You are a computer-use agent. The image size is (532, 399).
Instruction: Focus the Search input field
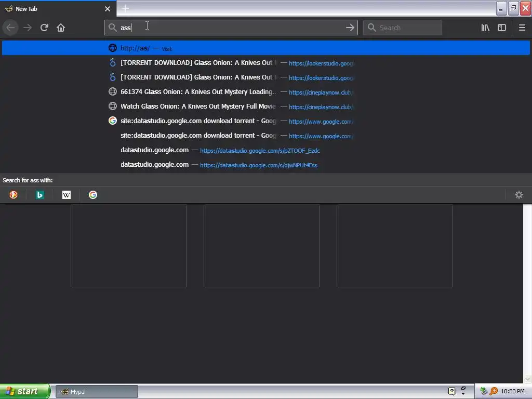pos(403,28)
